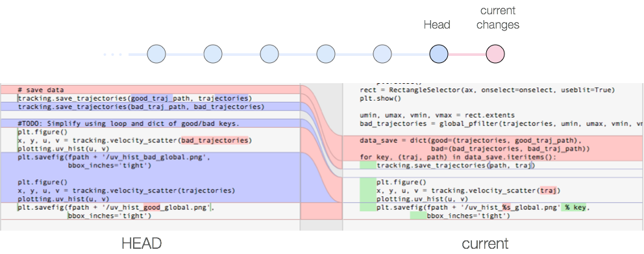The width and height of the screenshot is (644, 254).
Task: Click the 'current' caption below the right pane
Action: 485,244
